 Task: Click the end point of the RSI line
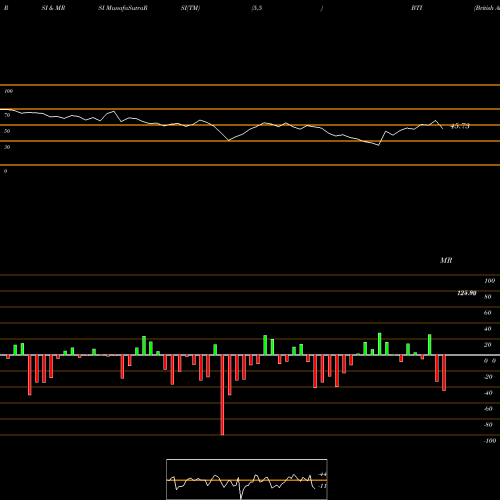tap(443, 128)
